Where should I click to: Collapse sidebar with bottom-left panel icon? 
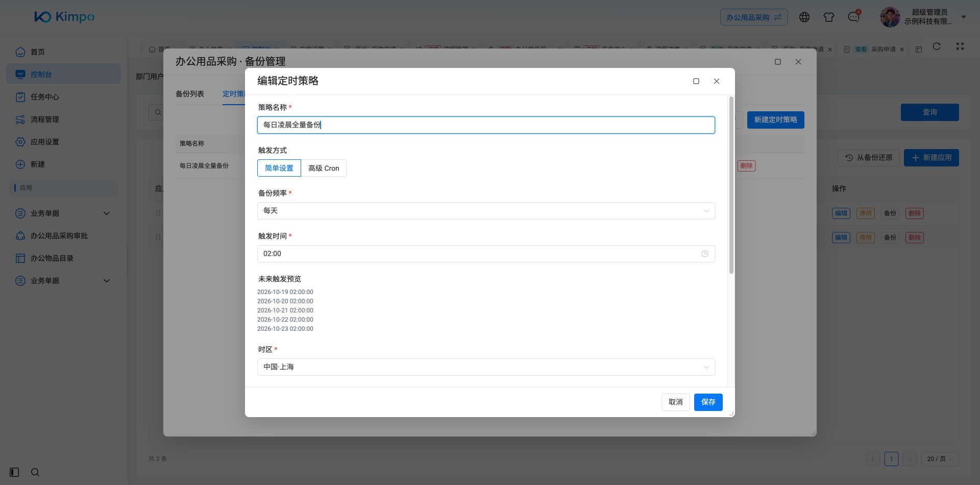(14, 472)
